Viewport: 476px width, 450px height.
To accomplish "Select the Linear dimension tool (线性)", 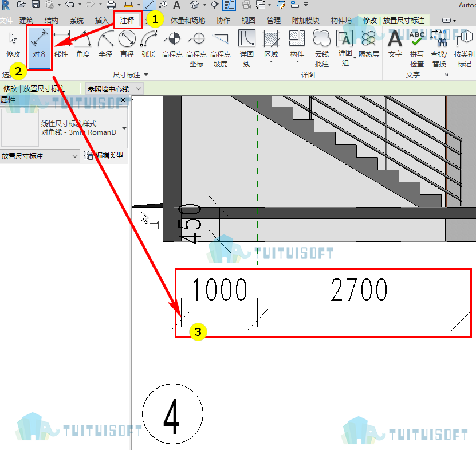I will (x=61, y=44).
